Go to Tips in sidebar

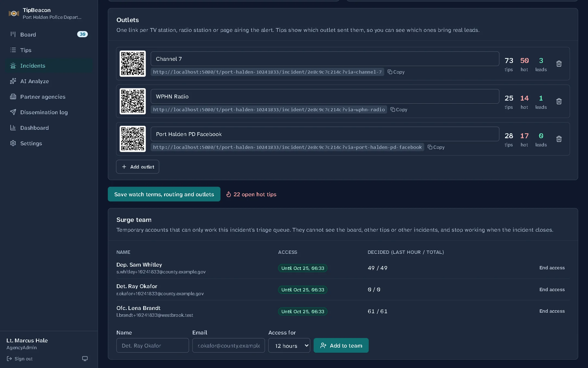tap(49, 50)
